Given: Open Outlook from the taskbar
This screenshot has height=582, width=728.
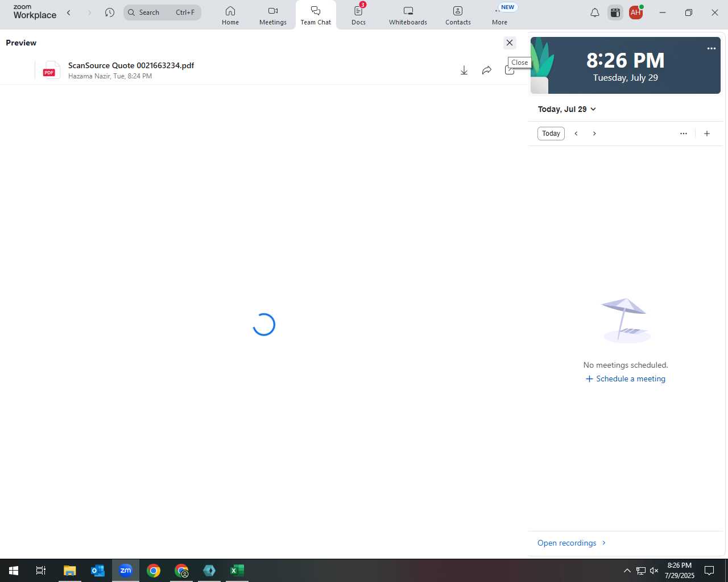Looking at the screenshot, I should (98, 571).
